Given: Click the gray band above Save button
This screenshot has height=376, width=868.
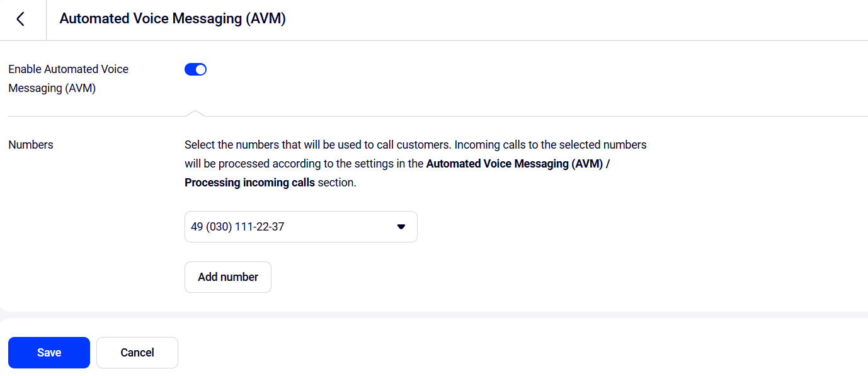Looking at the screenshot, I should [x=434, y=315].
